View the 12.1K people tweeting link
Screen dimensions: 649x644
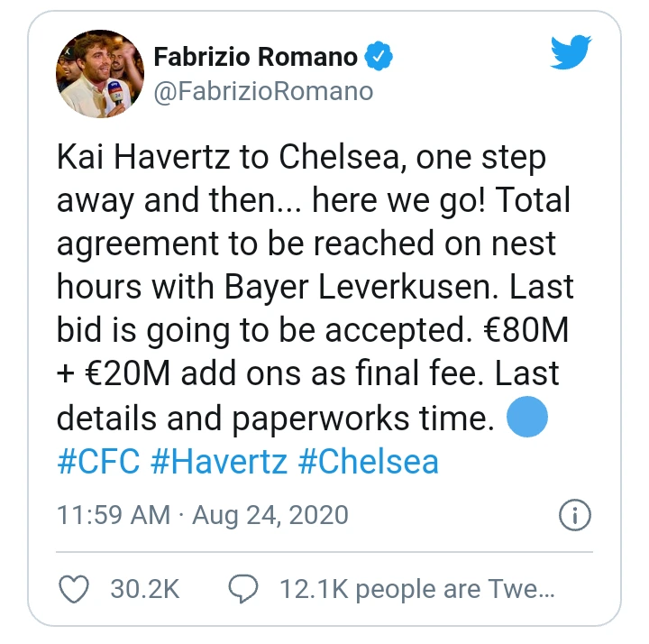tap(416, 590)
